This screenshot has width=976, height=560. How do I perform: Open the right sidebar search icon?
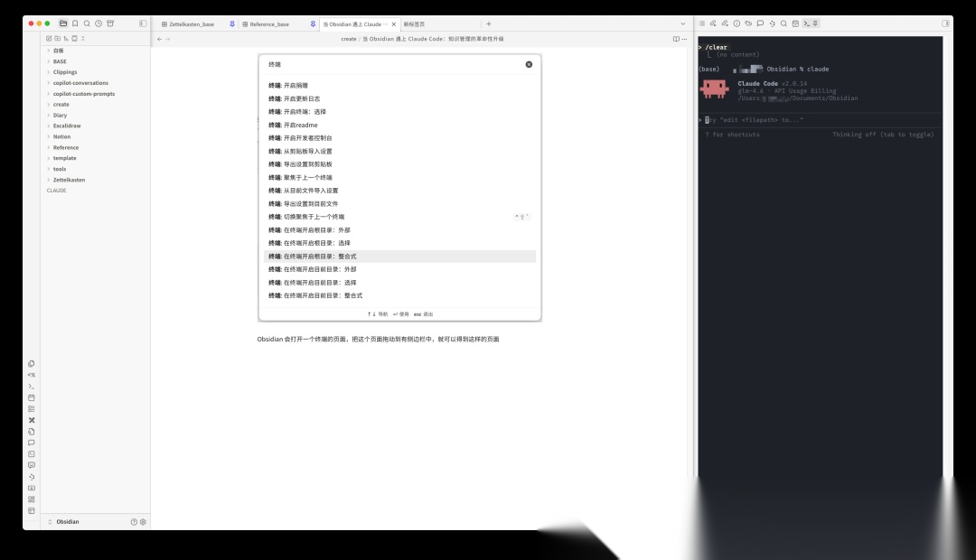784,23
